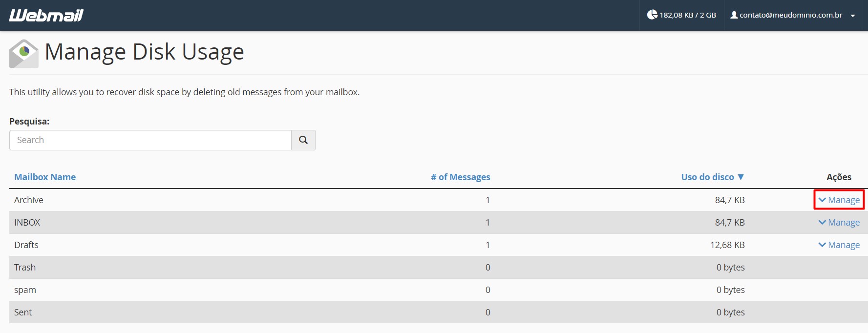Click Sent's 0 bytes value
The image size is (868, 333).
point(731,312)
